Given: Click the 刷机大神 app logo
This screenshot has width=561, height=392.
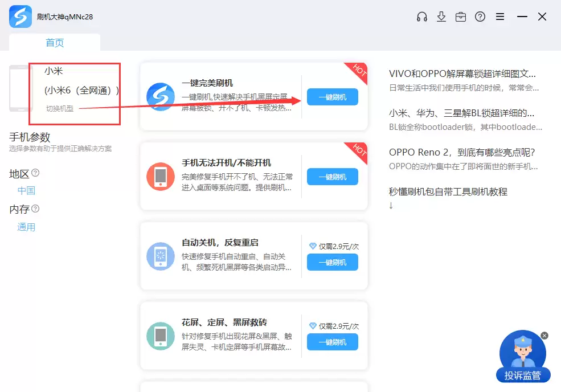Looking at the screenshot, I should (x=21, y=17).
